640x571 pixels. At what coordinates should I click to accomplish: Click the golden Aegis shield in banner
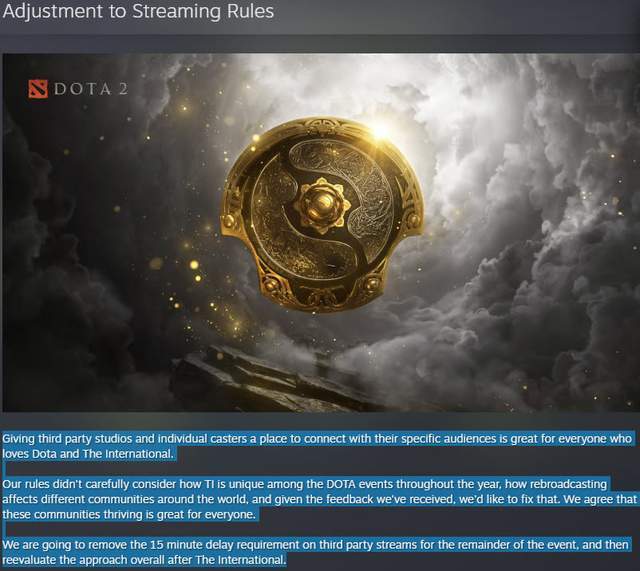coord(322,214)
